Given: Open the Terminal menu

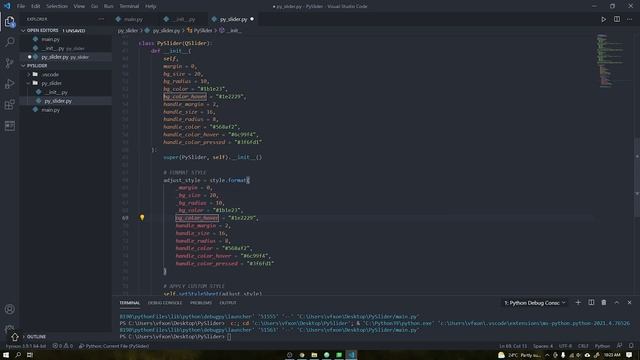Looking at the screenshot, I should tap(129, 6).
